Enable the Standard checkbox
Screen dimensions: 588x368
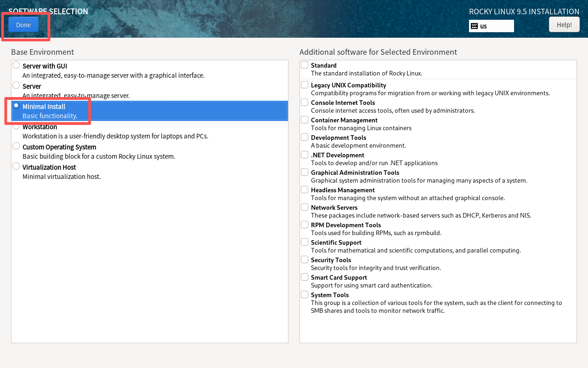[x=305, y=65]
